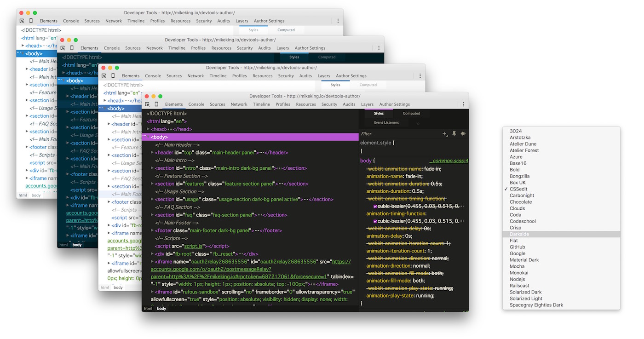The width and height of the screenshot is (644, 339).
Task: Open the second cubic-bezier easing swatch
Action: (375, 221)
